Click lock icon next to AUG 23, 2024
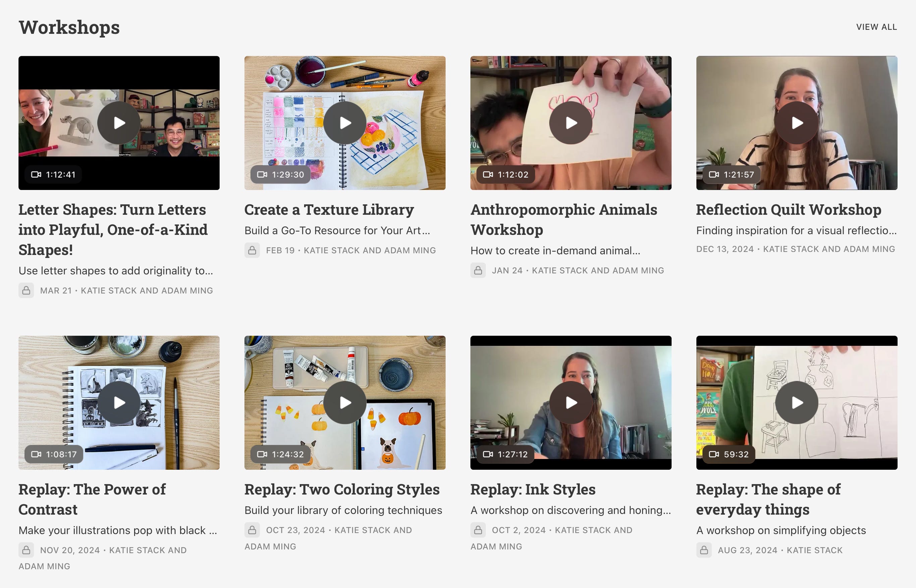916x588 pixels. [x=704, y=550]
